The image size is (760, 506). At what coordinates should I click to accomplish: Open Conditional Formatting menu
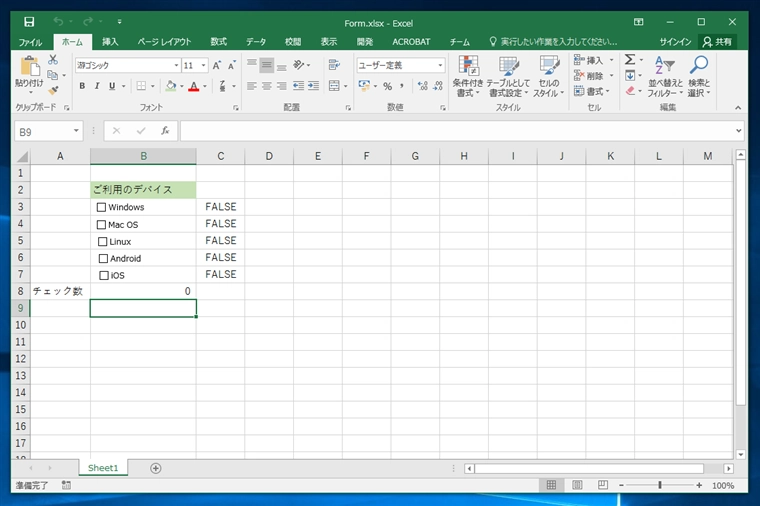pos(468,77)
